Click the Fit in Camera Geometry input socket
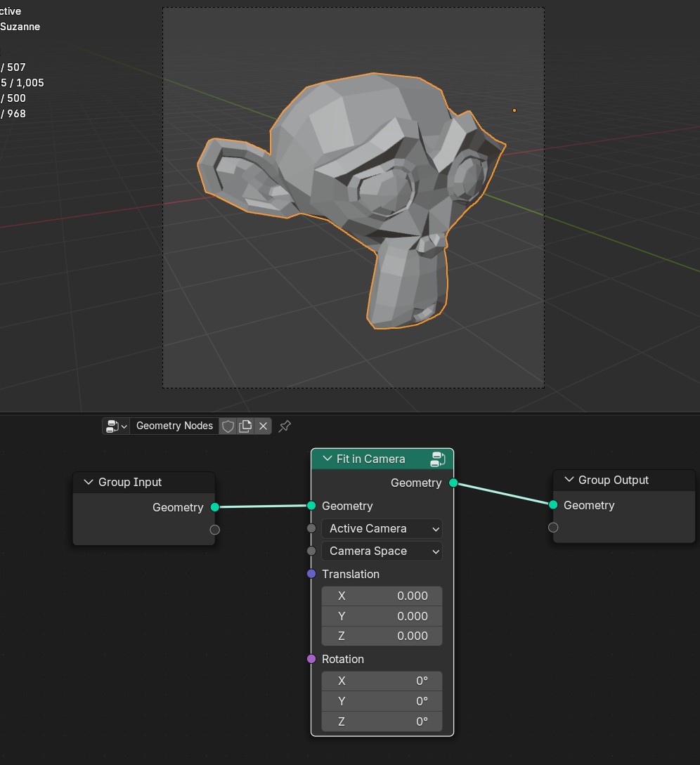This screenshot has height=765, width=700. pos(311,506)
